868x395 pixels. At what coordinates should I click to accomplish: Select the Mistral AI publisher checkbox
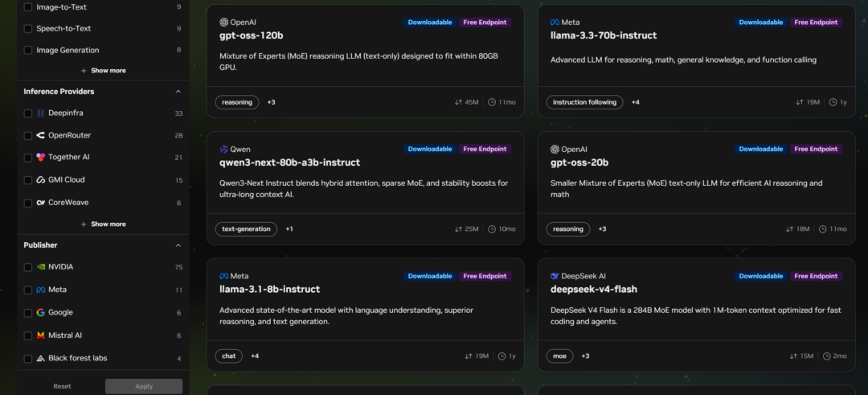27,335
